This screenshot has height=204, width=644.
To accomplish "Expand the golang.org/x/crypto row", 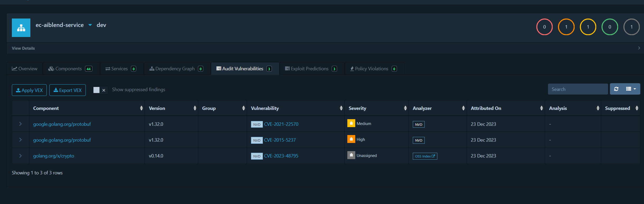I will [x=20, y=156].
